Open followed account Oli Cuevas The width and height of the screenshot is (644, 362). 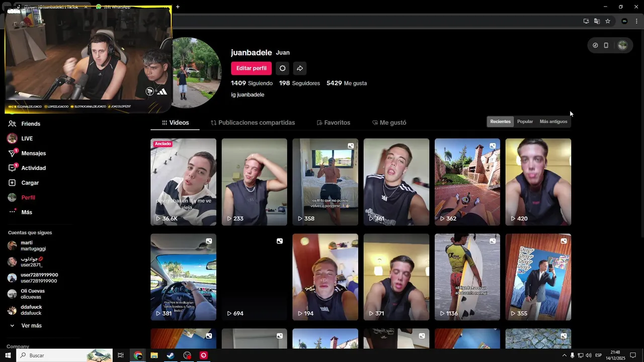pos(32,294)
